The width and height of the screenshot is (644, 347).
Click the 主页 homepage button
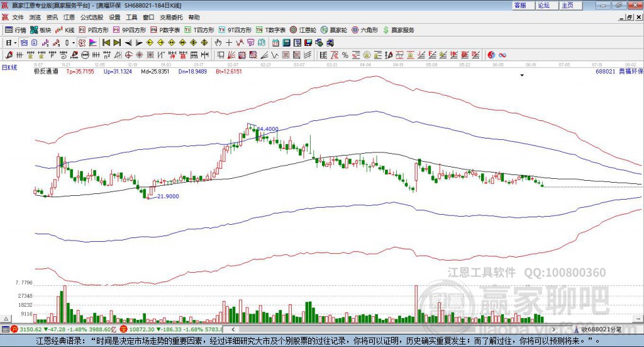pos(571,5)
